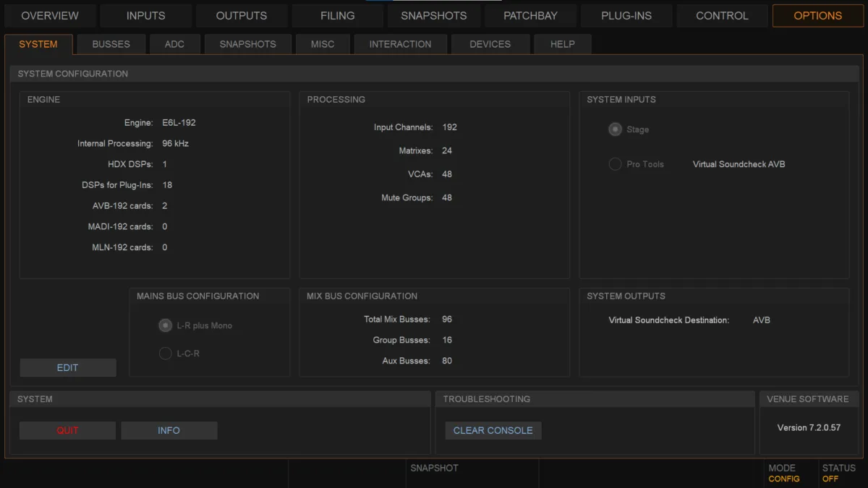Click the red QUIT button
Screen dimensions: 868x488
point(67,430)
